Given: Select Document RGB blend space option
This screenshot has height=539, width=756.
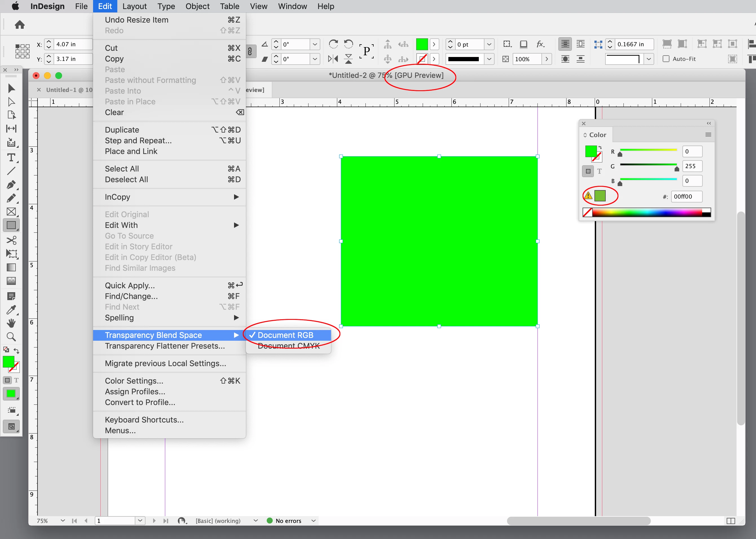Looking at the screenshot, I should coord(285,335).
